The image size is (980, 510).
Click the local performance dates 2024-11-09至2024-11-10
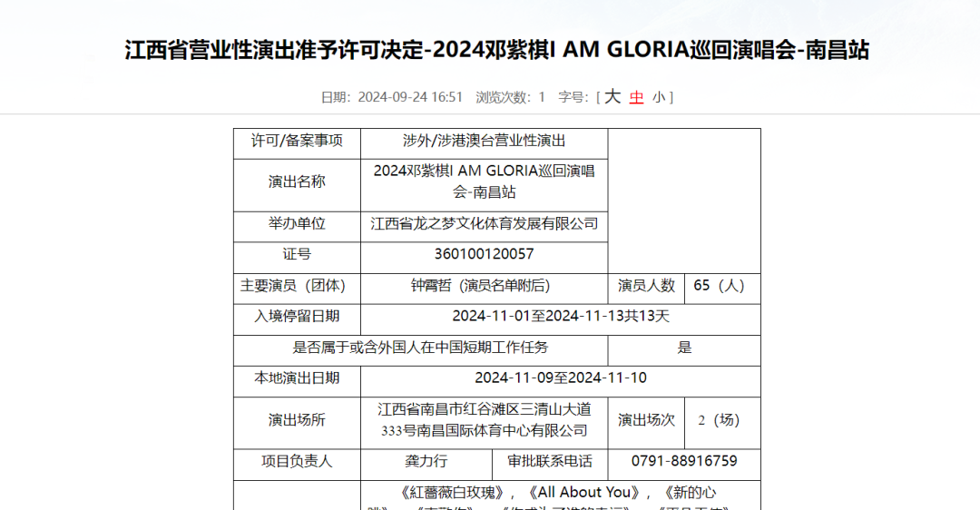click(560, 378)
